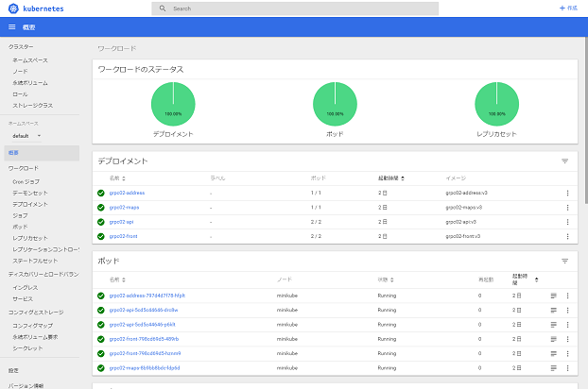
Task: Open grpc02-address deployment link
Action: tap(127, 193)
